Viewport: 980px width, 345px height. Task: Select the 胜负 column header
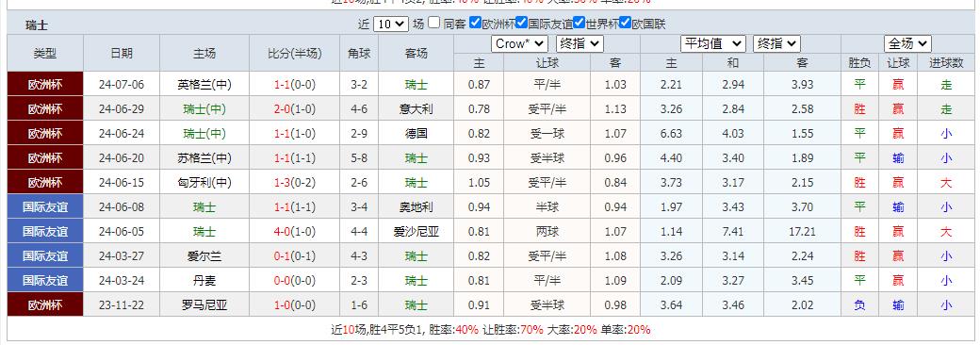pyautogui.click(x=860, y=62)
